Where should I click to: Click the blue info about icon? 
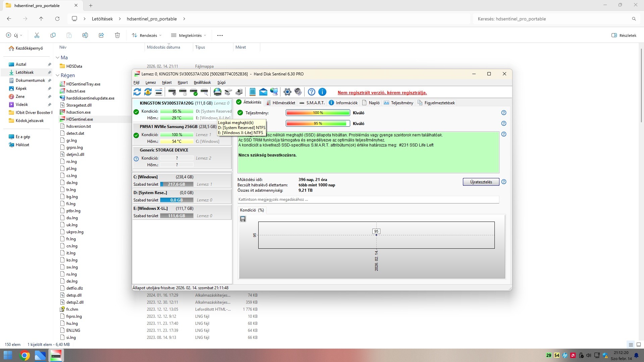tap(322, 92)
